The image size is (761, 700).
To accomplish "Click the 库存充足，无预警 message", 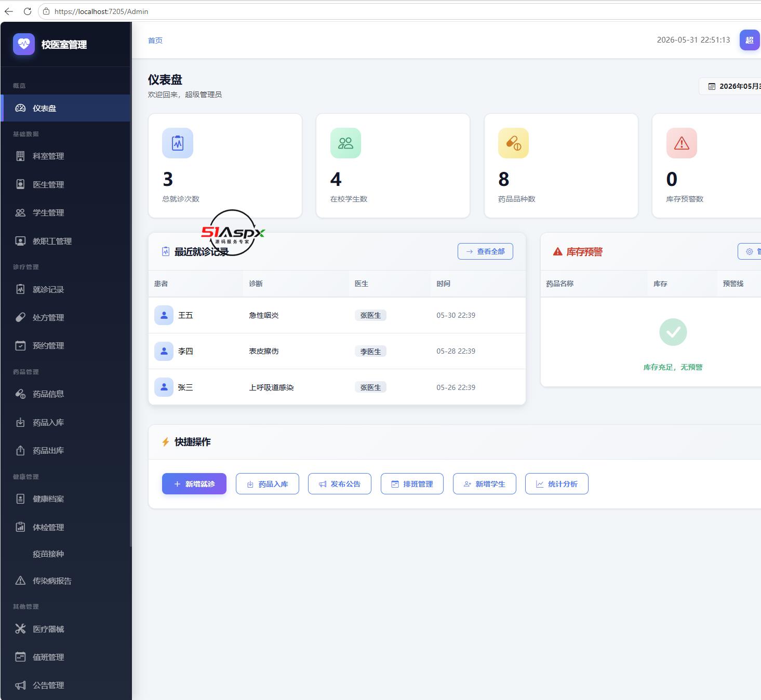I will click(673, 367).
